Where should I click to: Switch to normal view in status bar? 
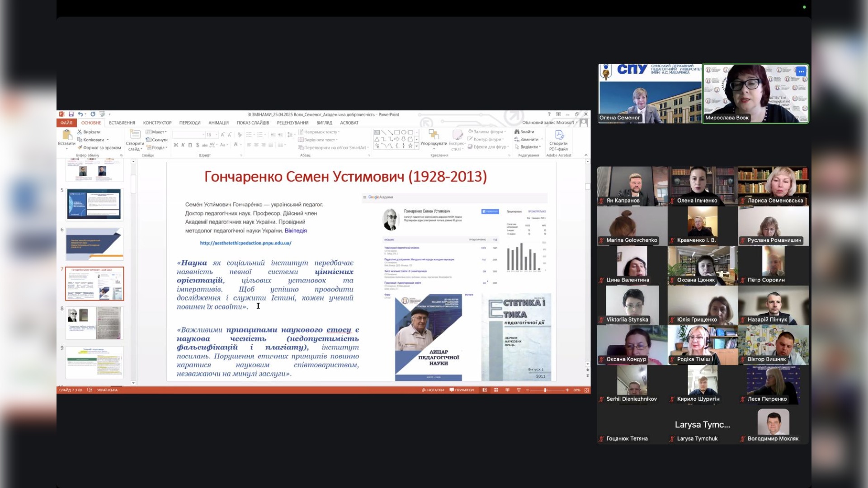[485, 390]
